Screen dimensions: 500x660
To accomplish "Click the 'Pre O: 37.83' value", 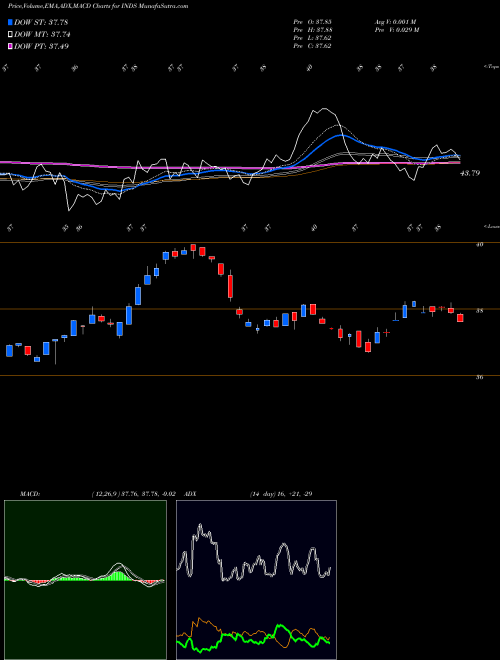I will 313,22.
